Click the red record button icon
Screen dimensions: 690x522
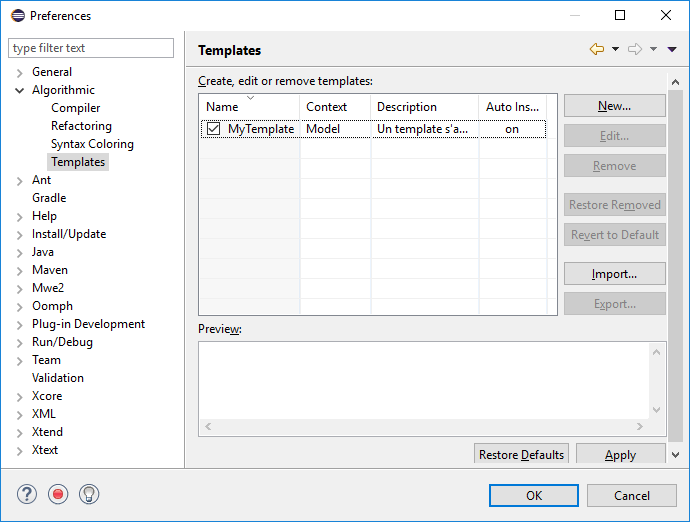(58, 494)
